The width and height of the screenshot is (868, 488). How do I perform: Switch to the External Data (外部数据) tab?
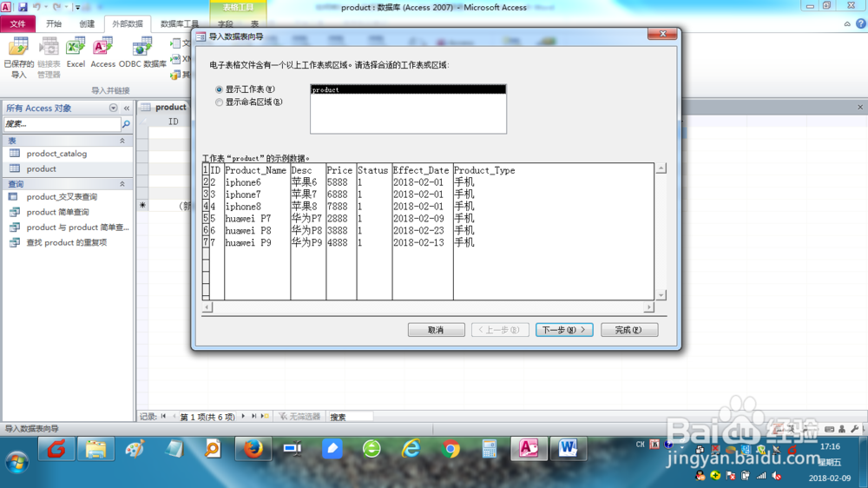click(x=128, y=23)
